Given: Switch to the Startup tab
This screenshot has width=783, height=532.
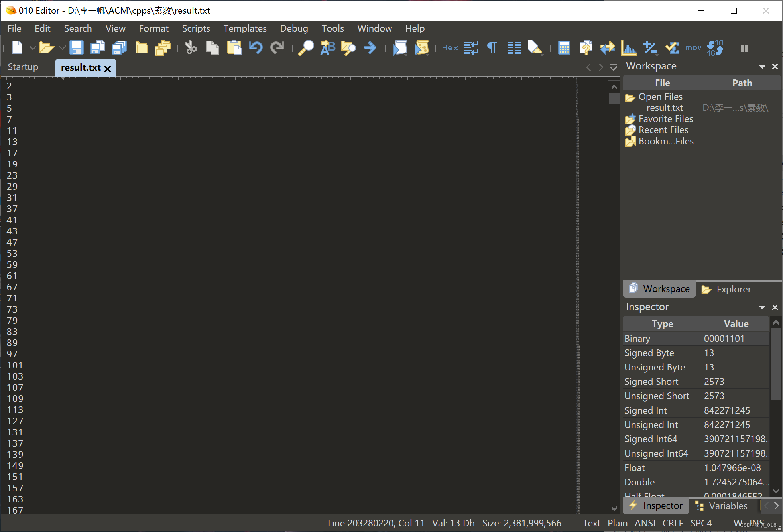Looking at the screenshot, I should (23, 67).
